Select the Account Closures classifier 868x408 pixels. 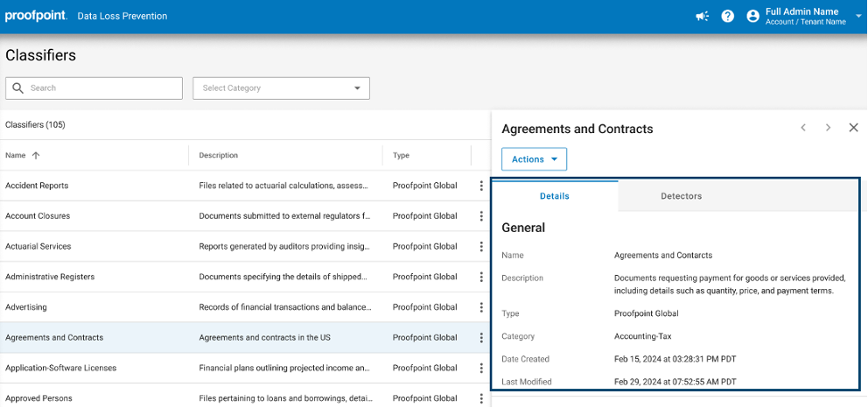click(x=38, y=216)
